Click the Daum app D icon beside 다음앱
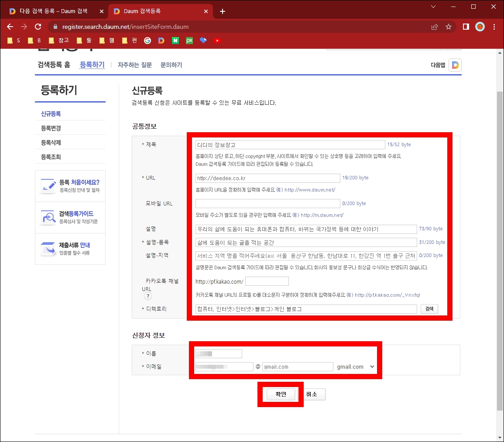The height and width of the screenshot is (442, 504). (x=455, y=65)
